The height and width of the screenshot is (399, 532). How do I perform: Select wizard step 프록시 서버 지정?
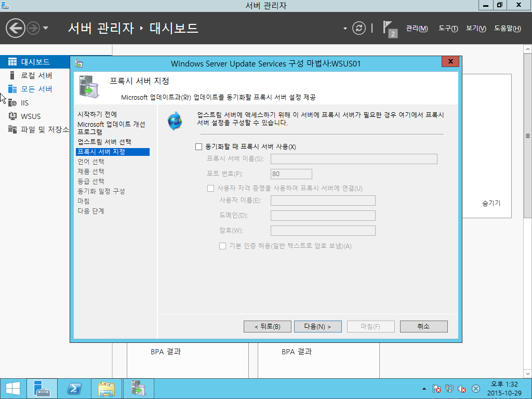tap(113, 152)
